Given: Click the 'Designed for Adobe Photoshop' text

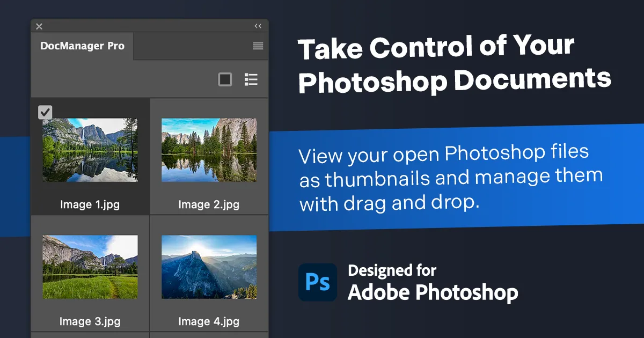Looking at the screenshot, I should (433, 282).
